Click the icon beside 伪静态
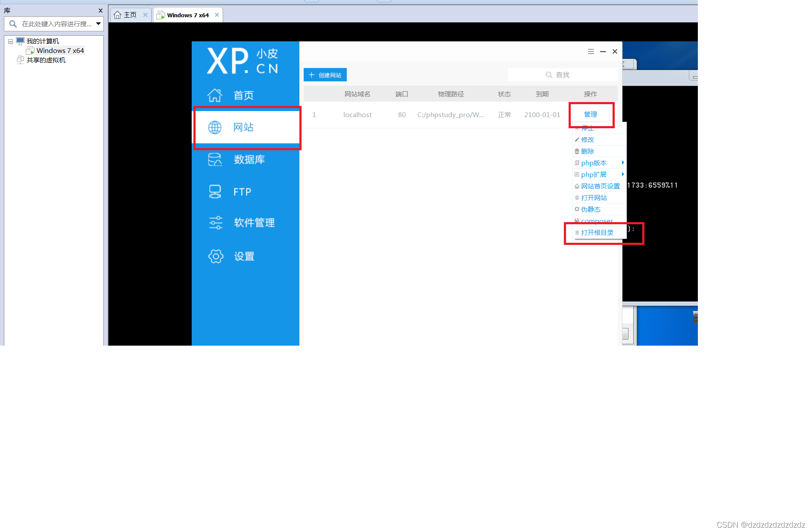Viewport: 812px width, 532px height. [x=577, y=209]
